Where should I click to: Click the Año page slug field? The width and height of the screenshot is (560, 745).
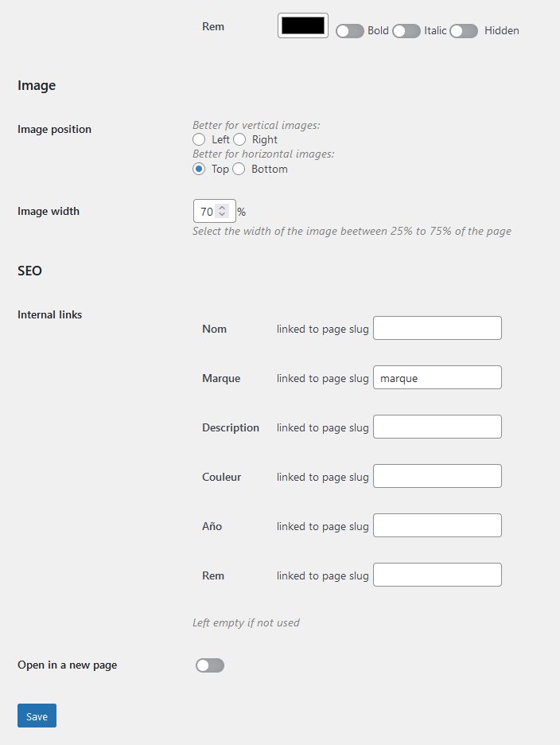pos(437,525)
